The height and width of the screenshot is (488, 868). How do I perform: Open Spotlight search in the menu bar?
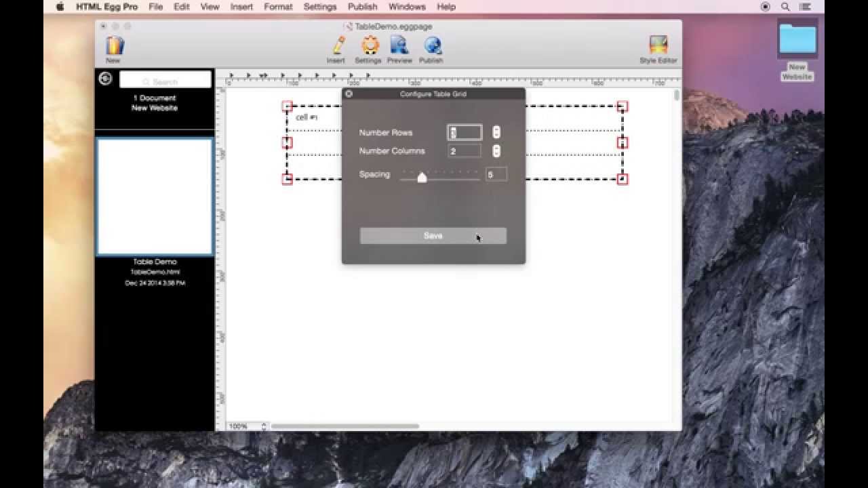785,7
